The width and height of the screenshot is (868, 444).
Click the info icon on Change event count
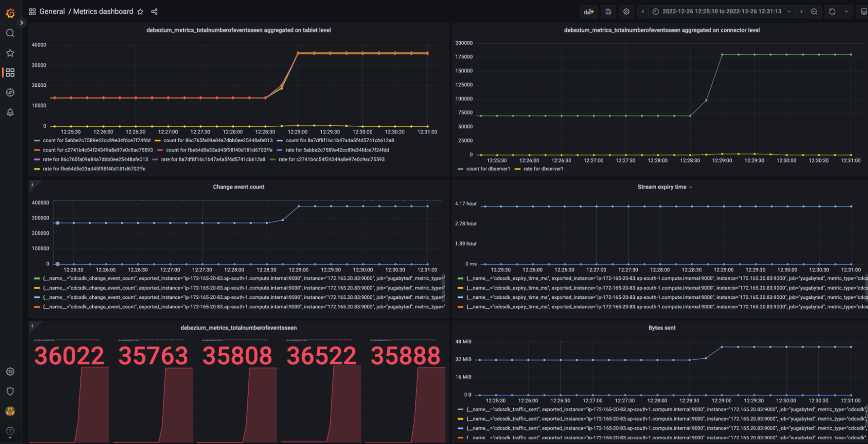pos(33,185)
